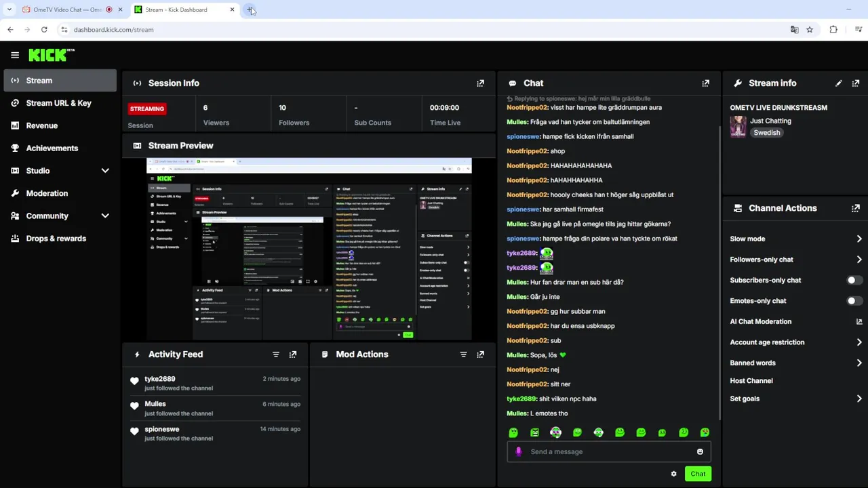Click the purple microphone icon in chat input
The height and width of the screenshot is (488, 868).
tap(519, 452)
